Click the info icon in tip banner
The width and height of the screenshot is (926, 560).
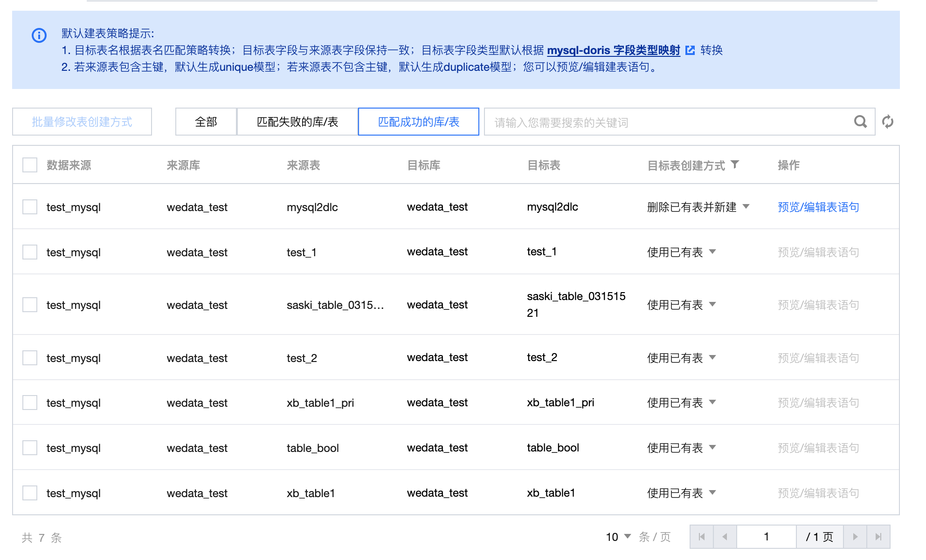[x=39, y=35]
